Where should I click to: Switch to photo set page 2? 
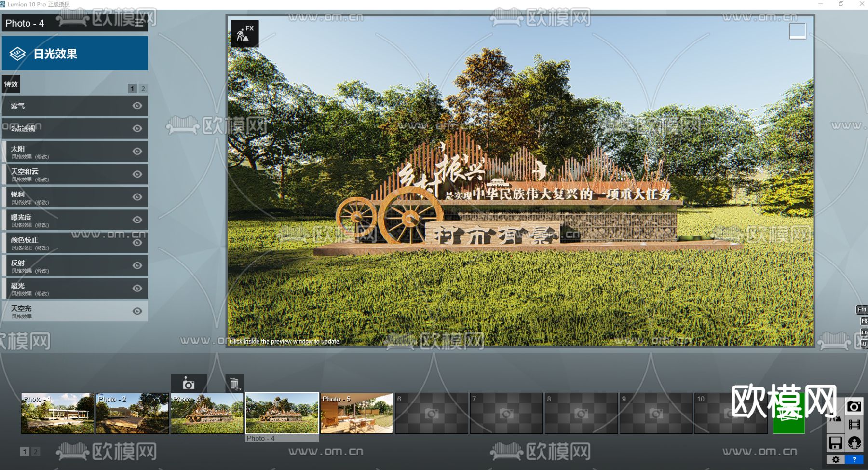[x=35, y=452]
